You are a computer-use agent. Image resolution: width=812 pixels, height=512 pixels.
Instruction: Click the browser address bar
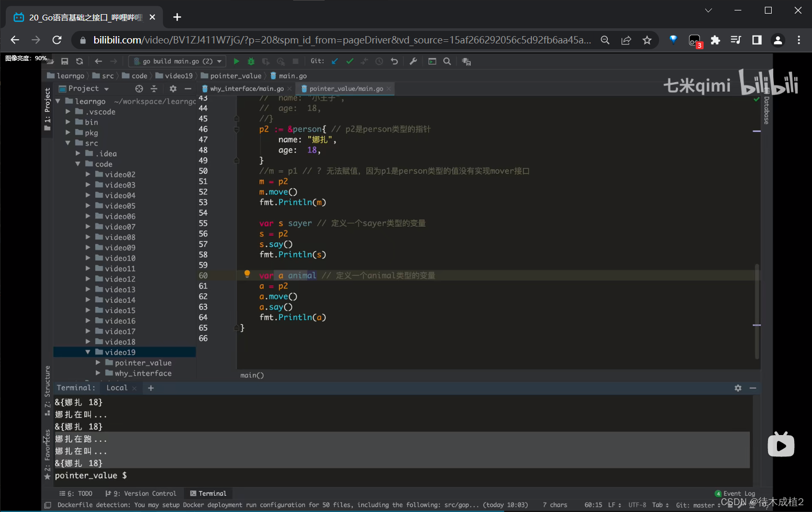[342, 40]
